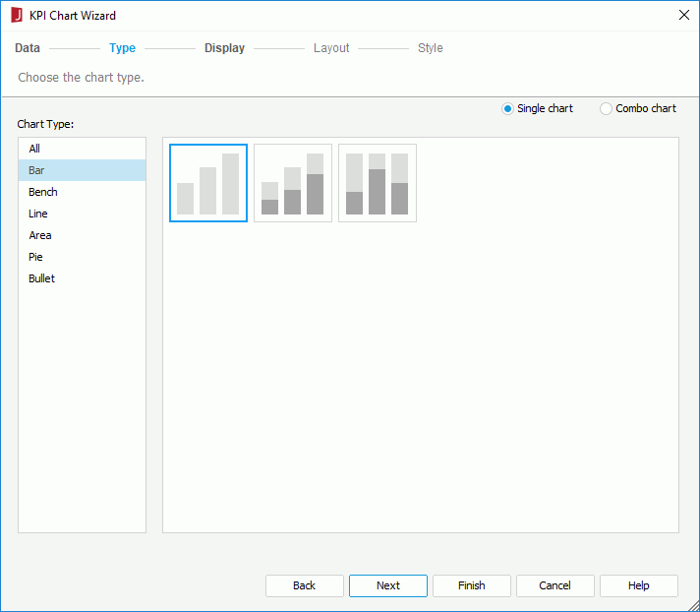Choose Bar in the Chart Type list
Screen dimensions: 700x612
(x=83, y=170)
